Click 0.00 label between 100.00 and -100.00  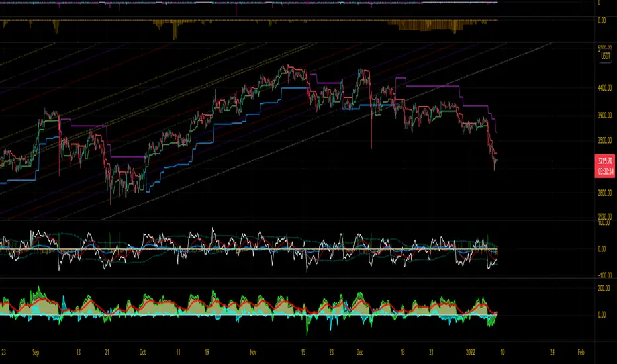[602, 249]
